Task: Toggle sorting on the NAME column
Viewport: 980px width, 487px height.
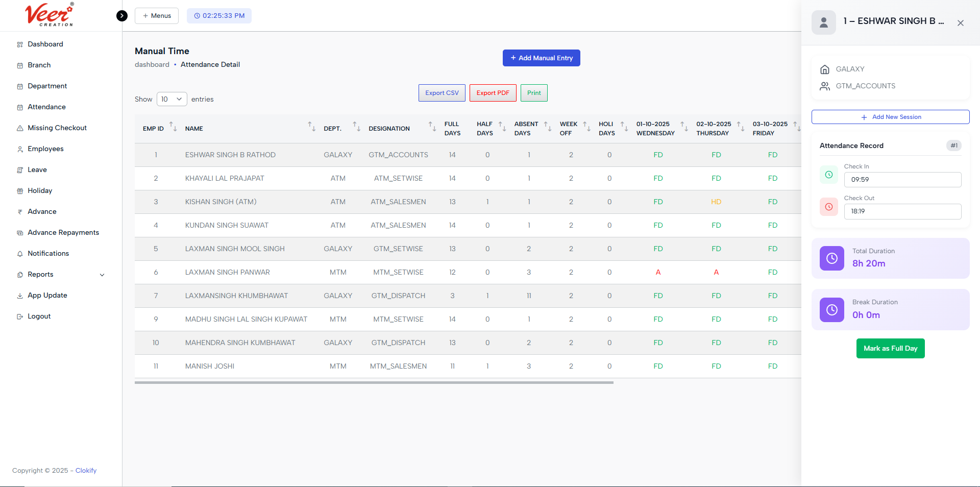Action: pos(311,128)
